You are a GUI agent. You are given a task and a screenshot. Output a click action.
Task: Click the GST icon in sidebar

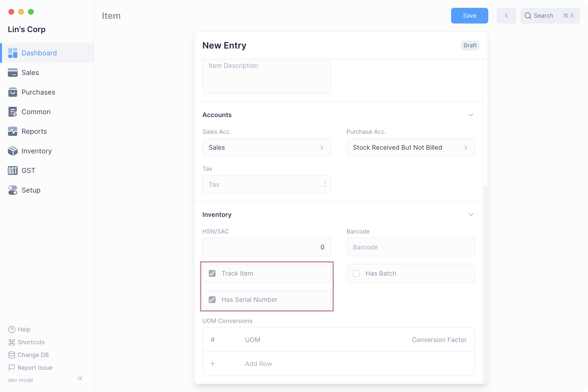click(x=12, y=171)
